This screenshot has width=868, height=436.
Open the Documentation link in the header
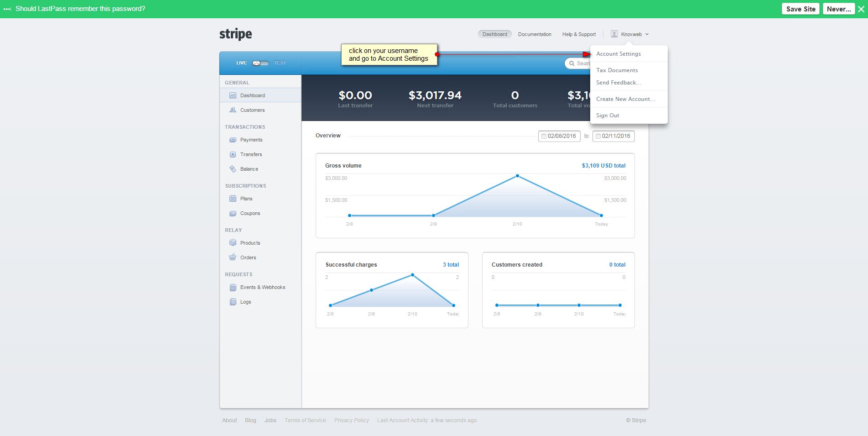[535, 34]
